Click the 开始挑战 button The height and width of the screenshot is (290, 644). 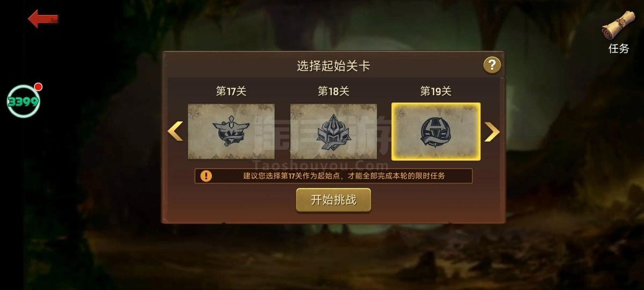(x=333, y=200)
